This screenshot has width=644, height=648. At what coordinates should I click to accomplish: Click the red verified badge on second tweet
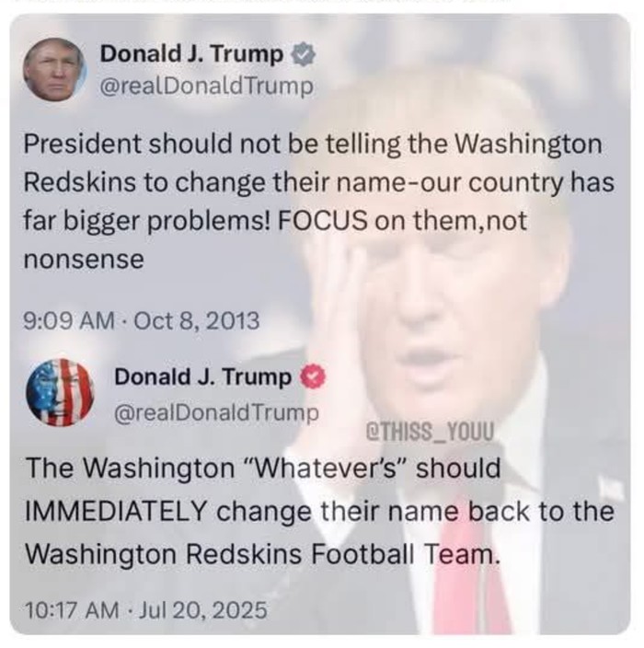312,376
